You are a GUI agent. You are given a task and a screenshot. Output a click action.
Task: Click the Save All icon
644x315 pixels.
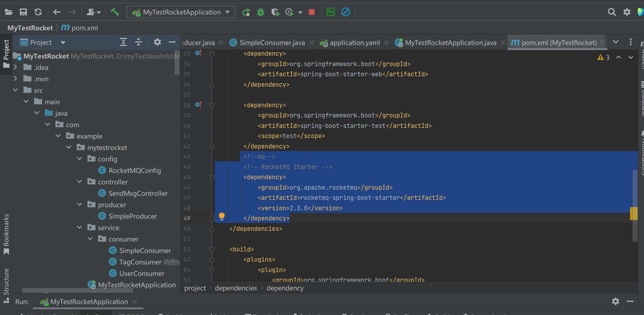click(23, 12)
